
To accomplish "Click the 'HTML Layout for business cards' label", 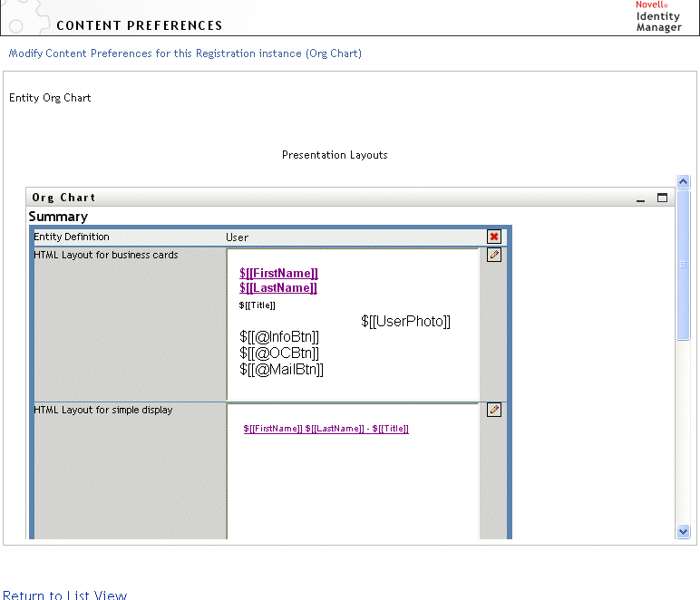I will click(106, 255).
